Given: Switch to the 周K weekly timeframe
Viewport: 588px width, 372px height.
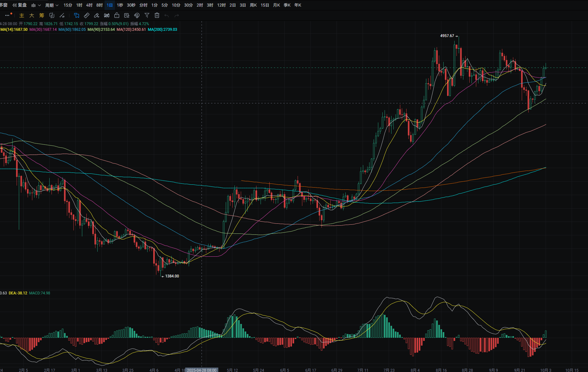Looking at the screenshot, I should point(253,5).
